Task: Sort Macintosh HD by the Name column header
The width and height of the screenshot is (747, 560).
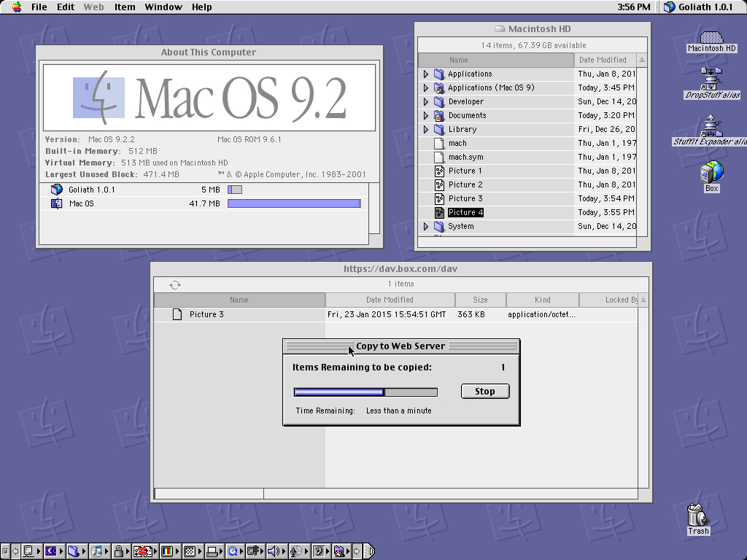Action: point(496,60)
